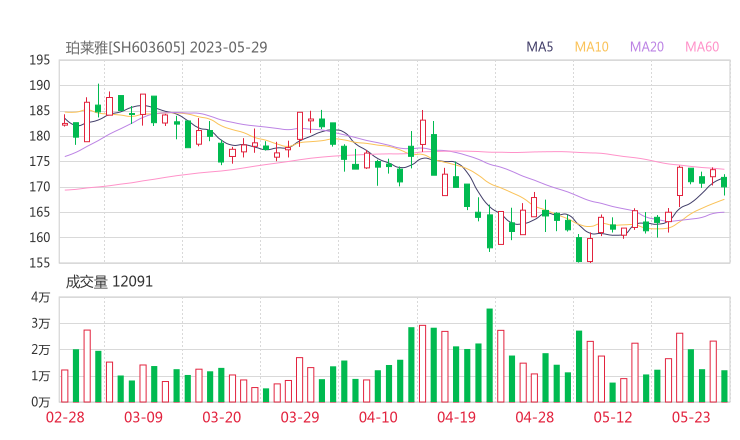Image resolution: width=740 pixels, height=440 pixels.
Task: Select the first red volume bar at 02-28
Action: 65,386
